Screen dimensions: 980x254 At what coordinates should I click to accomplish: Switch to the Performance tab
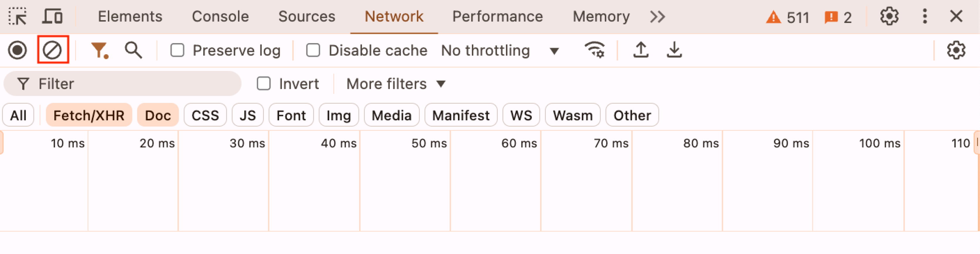click(x=497, y=17)
